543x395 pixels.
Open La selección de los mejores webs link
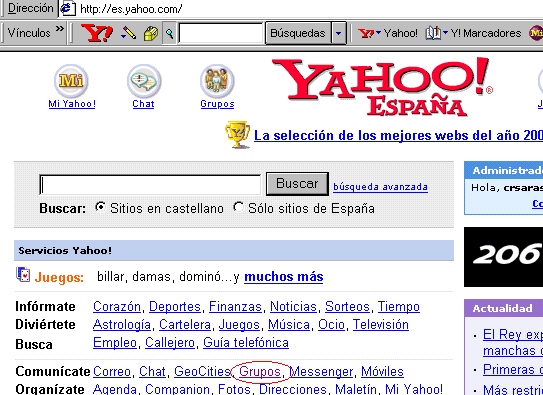pos(398,135)
